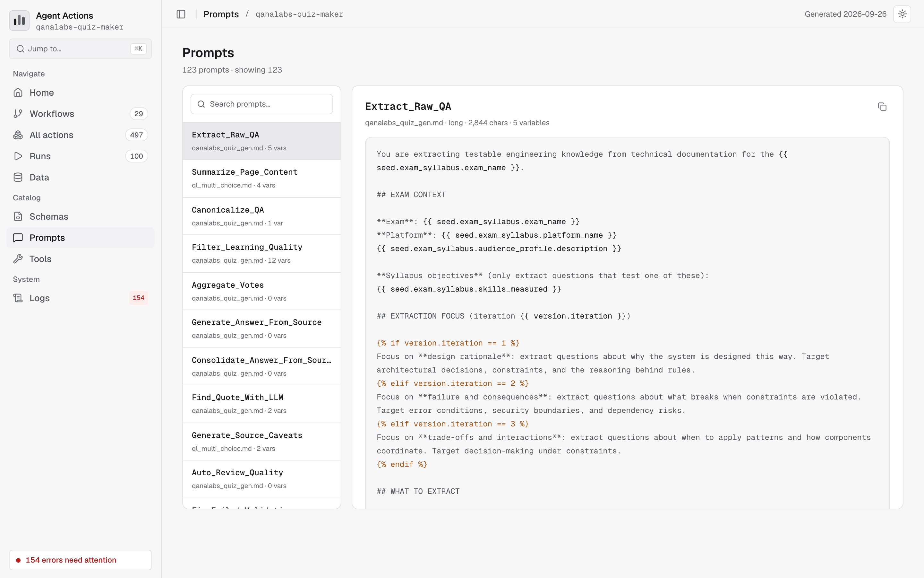Click the Schemas file icon

click(18, 216)
